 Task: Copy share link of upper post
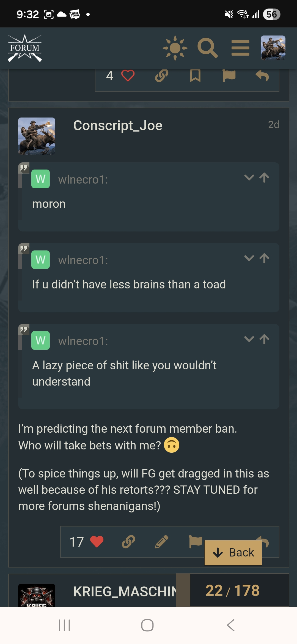pyautogui.click(x=162, y=76)
